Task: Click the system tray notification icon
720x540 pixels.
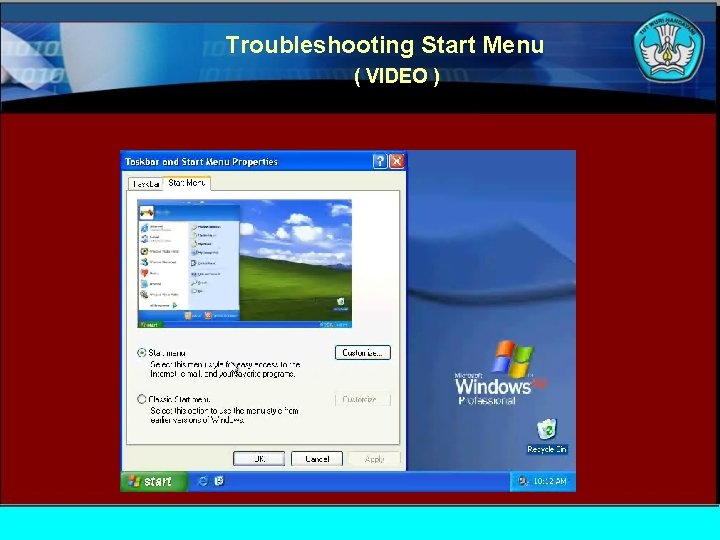Action: [x=523, y=481]
